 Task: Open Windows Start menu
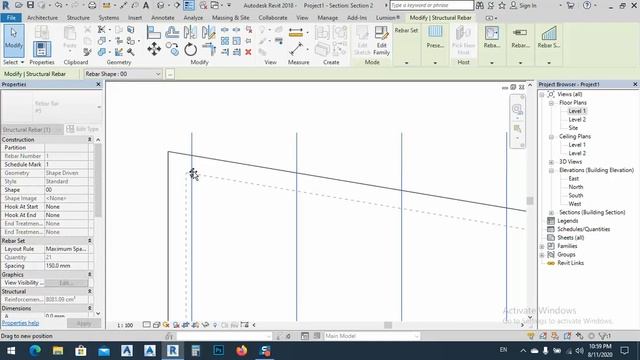11,351
